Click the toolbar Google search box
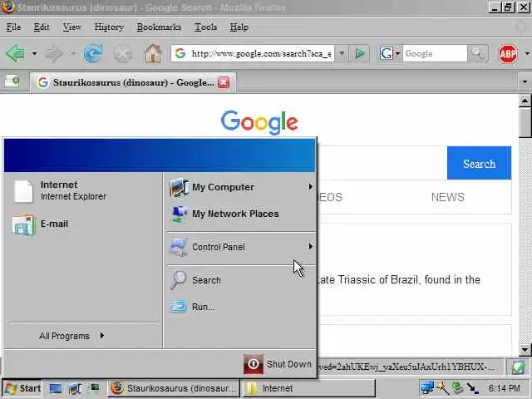Viewport: 532px width, 399px height. pos(435,53)
